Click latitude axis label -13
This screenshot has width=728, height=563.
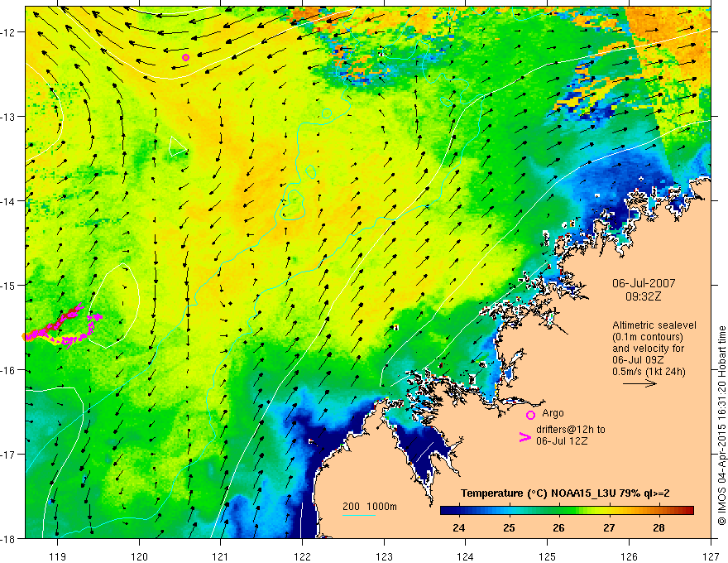click(9, 117)
